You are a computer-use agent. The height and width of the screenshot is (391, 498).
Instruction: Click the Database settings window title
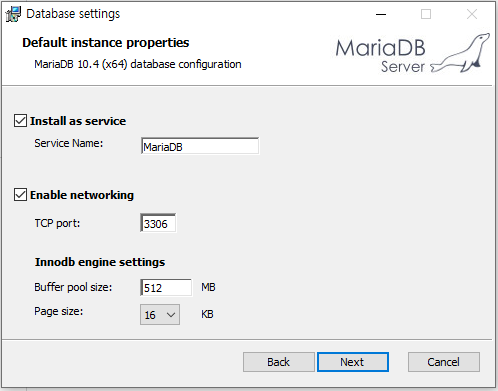click(73, 14)
